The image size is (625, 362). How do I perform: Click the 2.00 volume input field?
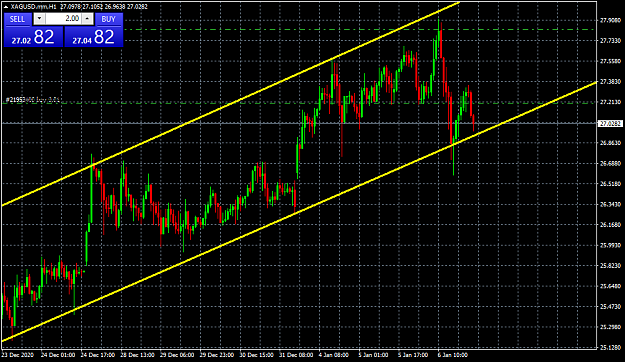(64, 19)
